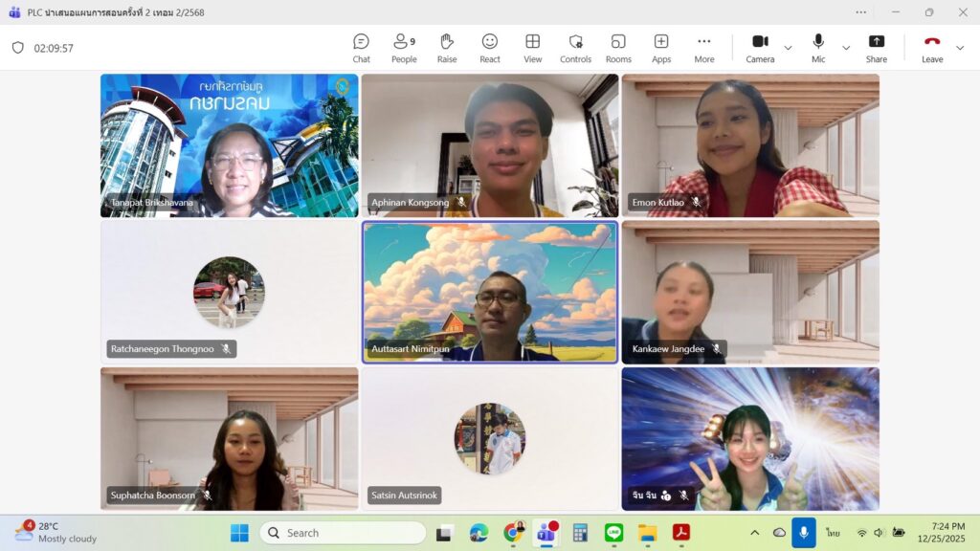The image size is (980, 551).
Task: Expand the Leave options dropdown arrow
Action: click(x=960, y=48)
